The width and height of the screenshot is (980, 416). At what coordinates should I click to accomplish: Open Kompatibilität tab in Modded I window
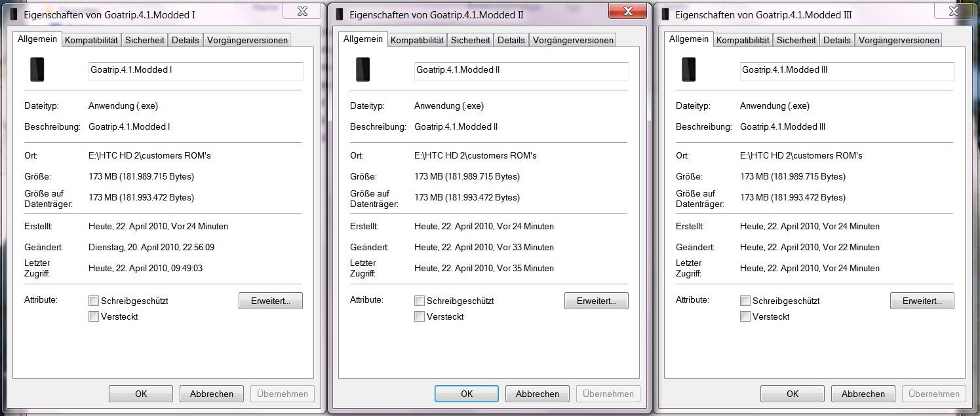click(92, 40)
